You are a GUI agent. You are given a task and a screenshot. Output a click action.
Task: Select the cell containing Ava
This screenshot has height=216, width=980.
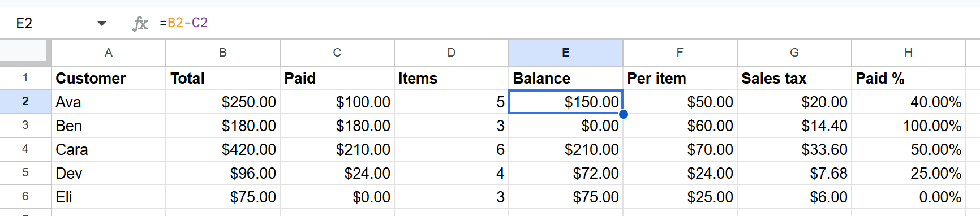pyautogui.click(x=109, y=102)
